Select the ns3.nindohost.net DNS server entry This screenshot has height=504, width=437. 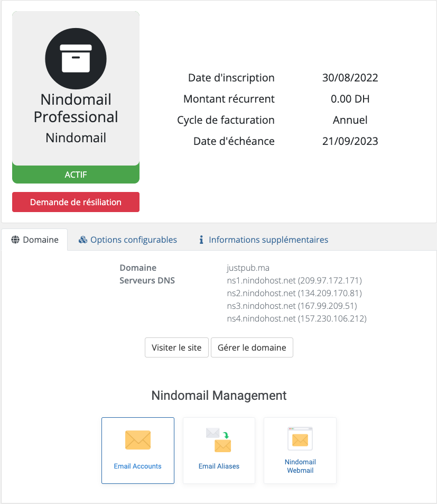292,306
